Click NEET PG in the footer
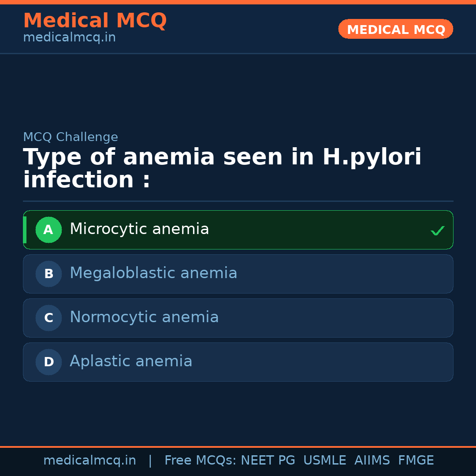 point(268,461)
